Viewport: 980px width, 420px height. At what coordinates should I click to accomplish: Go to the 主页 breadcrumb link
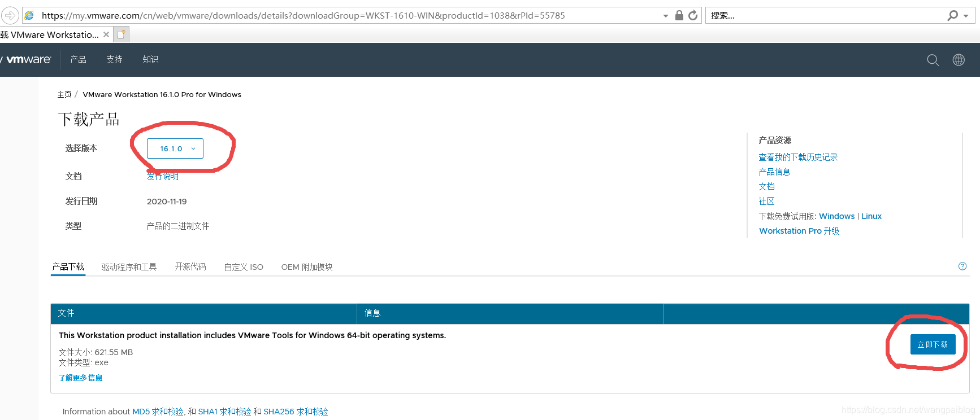pyautogui.click(x=64, y=94)
